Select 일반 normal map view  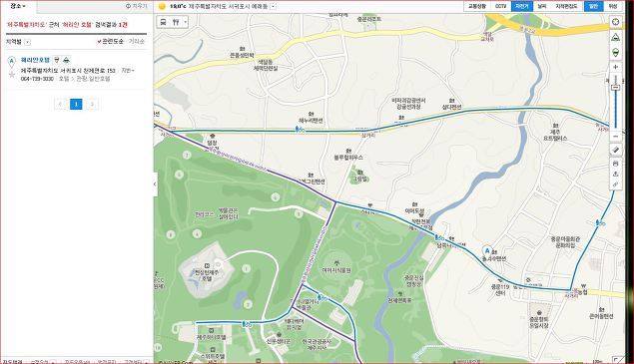[594, 6]
